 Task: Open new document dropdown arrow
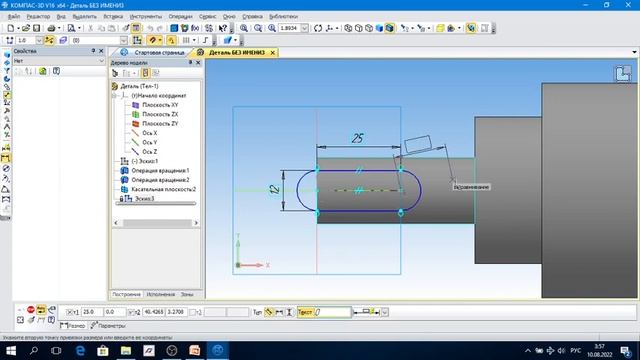coord(18,28)
